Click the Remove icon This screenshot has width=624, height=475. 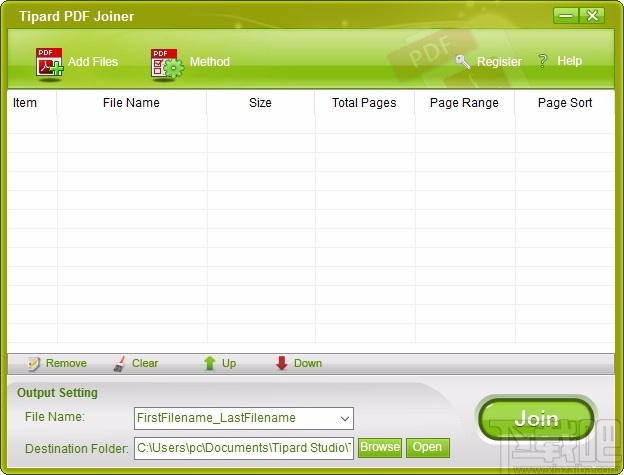pos(34,364)
